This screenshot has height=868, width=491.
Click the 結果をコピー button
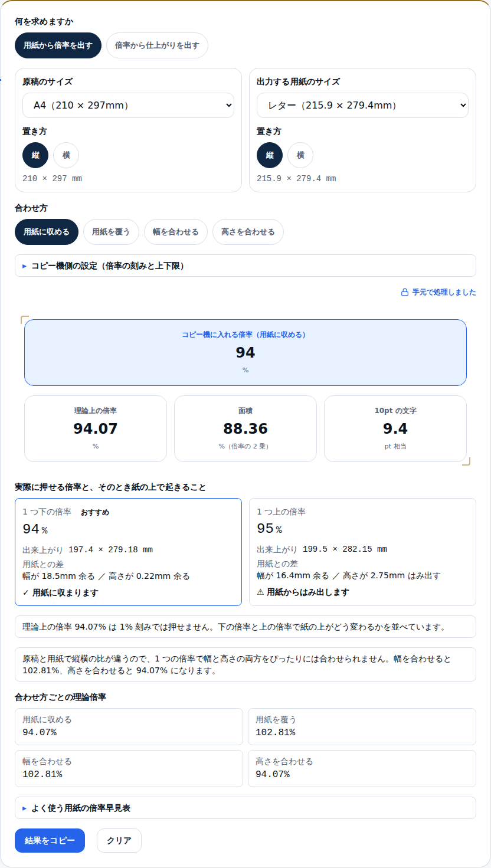click(x=50, y=841)
